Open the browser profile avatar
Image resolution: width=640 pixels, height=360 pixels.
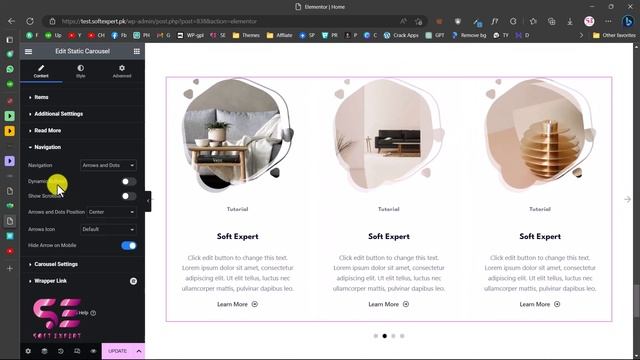[x=589, y=21]
